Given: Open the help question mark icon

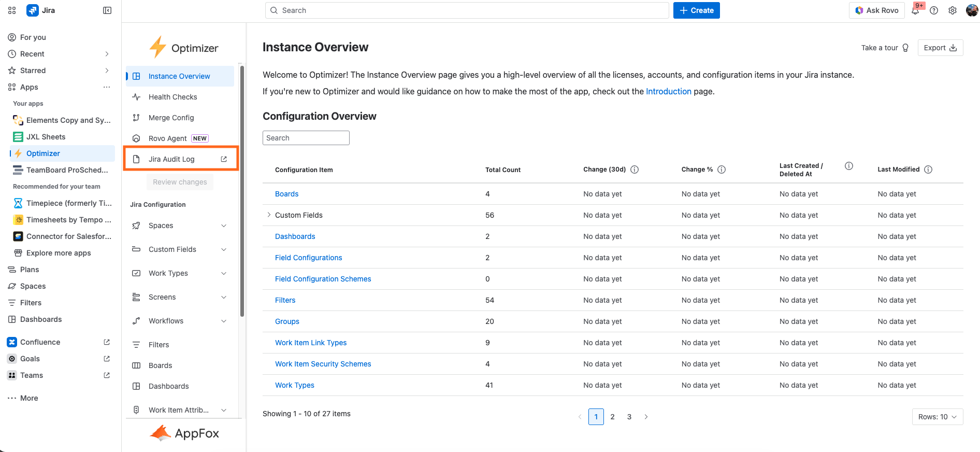Looking at the screenshot, I should pyautogui.click(x=934, y=10).
